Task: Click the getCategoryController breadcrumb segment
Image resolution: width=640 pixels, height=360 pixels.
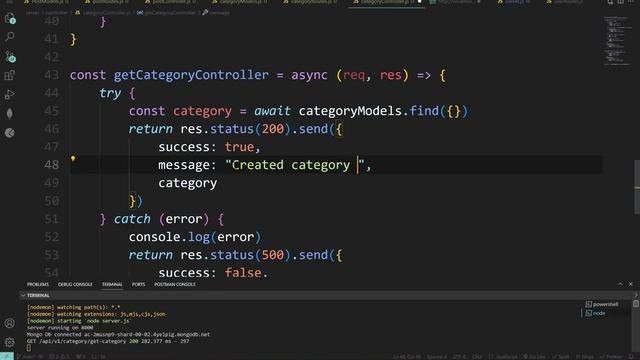Action: (166, 13)
